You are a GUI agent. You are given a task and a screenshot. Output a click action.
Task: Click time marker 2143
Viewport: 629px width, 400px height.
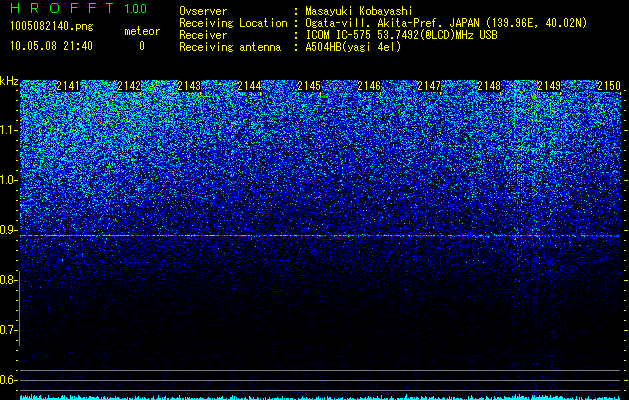click(x=189, y=86)
